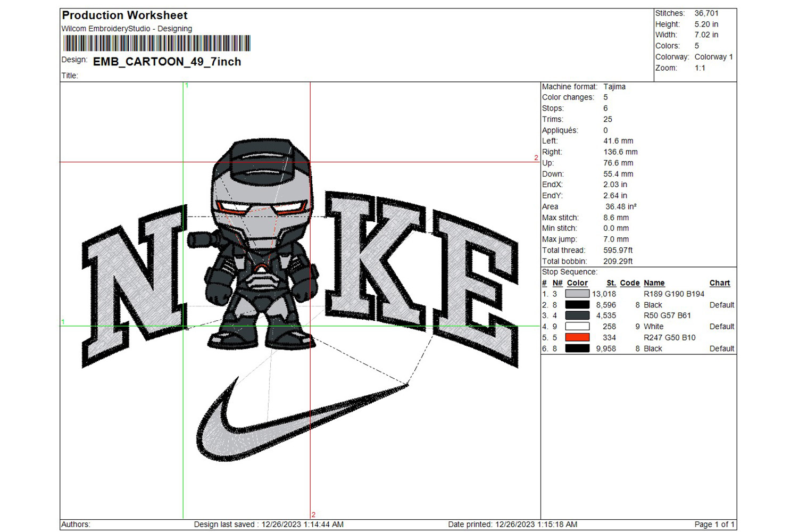Click the barcode under Production Worksheet
This screenshot has height=532, width=799.
156,43
